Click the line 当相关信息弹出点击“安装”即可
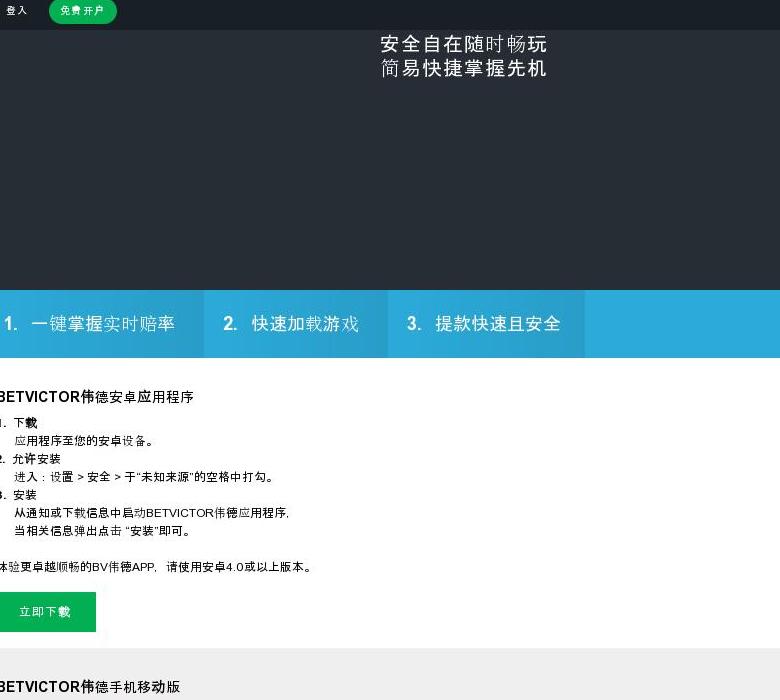This screenshot has height=700, width=780. pos(102,531)
